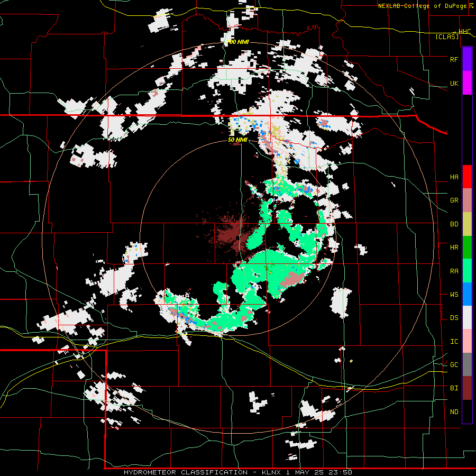The width and height of the screenshot is (476, 476).
Task: Click the "DS" legend label
Action: pyautogui.click(x=454, y=318)
